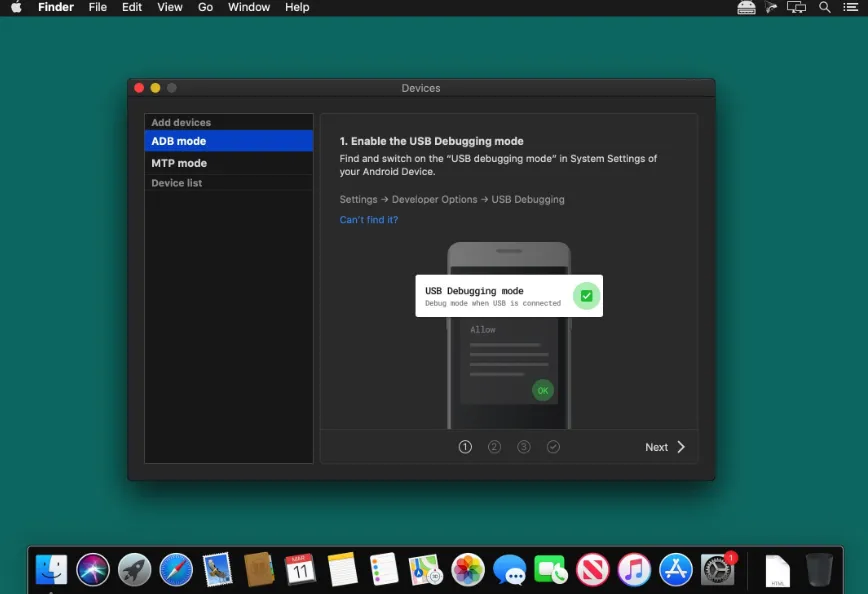Open Launchpad rocket in the dock
This screenshot has width=868, height=594.
(134, 569)
